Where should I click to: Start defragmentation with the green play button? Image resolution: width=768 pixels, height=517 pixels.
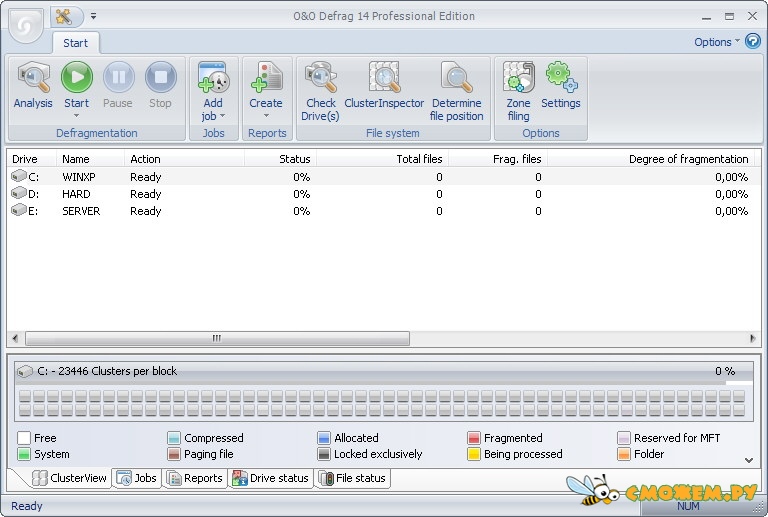76,77
